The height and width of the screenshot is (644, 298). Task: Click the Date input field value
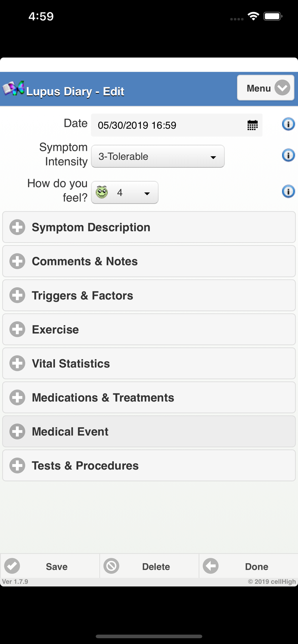click(x=137, y=125)
